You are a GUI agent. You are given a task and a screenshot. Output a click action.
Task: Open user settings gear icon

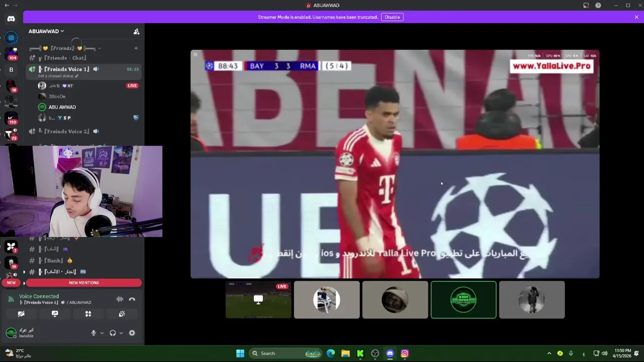tap(132, 333)
